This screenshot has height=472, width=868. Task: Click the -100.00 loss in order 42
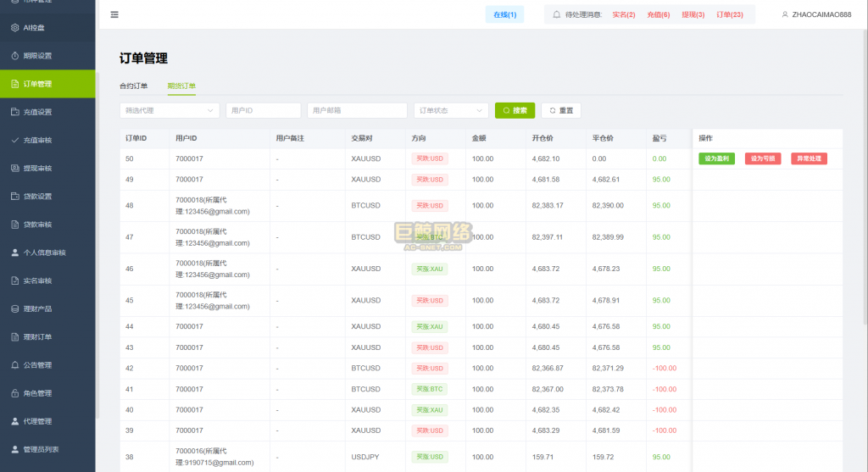tap(665, 369)
